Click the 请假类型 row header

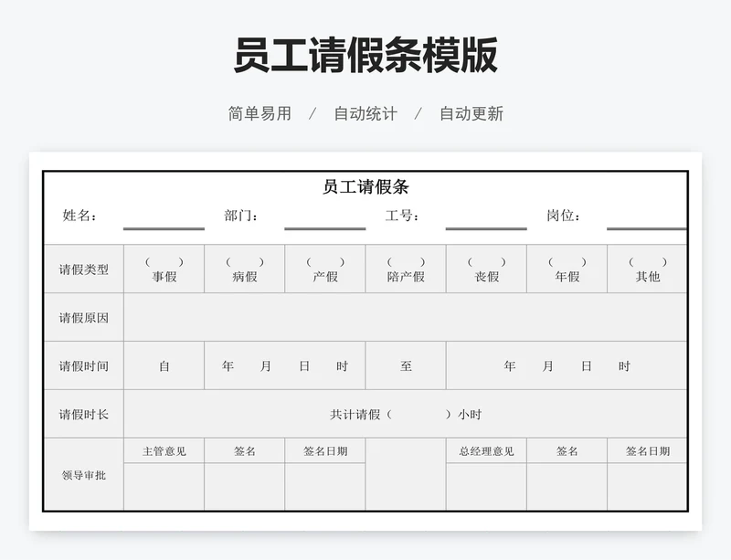coord(84,269)
